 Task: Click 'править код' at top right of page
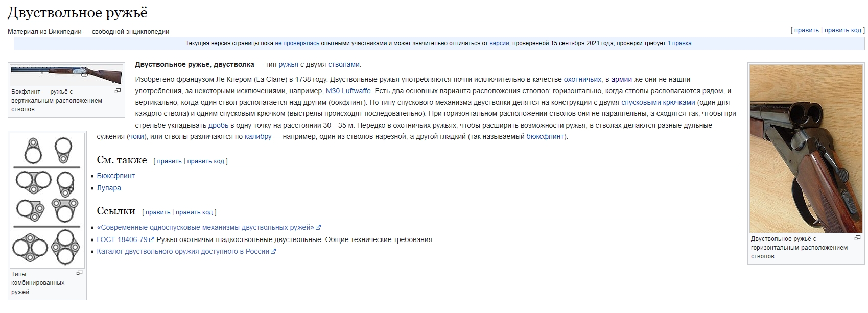[x=842, y=30]
